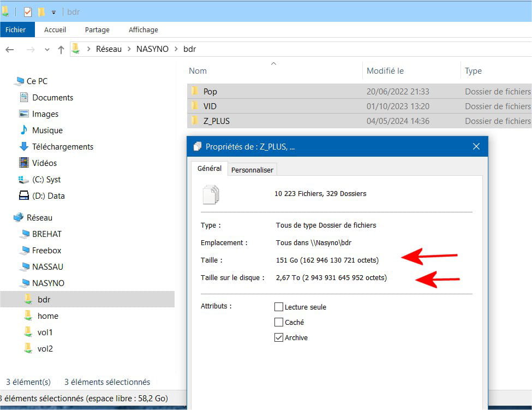Click Réseau in the address bar breadcrumb
The width and height of the screenshot is (532, 410).
click(x=109, y=49)
